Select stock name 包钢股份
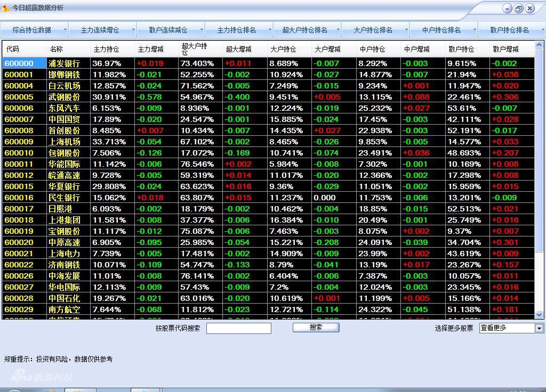This screenshot has width=546, height=392. (x=64, y=153)
